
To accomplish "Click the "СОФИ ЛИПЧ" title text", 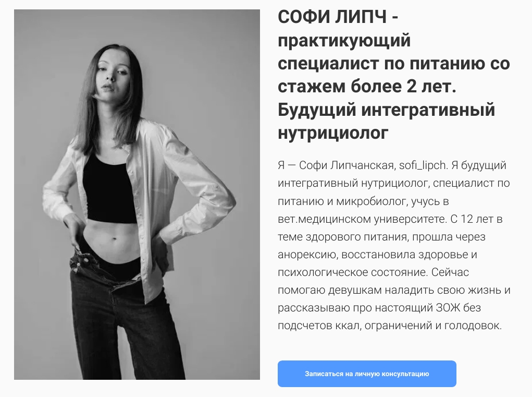I will (332, 17).
